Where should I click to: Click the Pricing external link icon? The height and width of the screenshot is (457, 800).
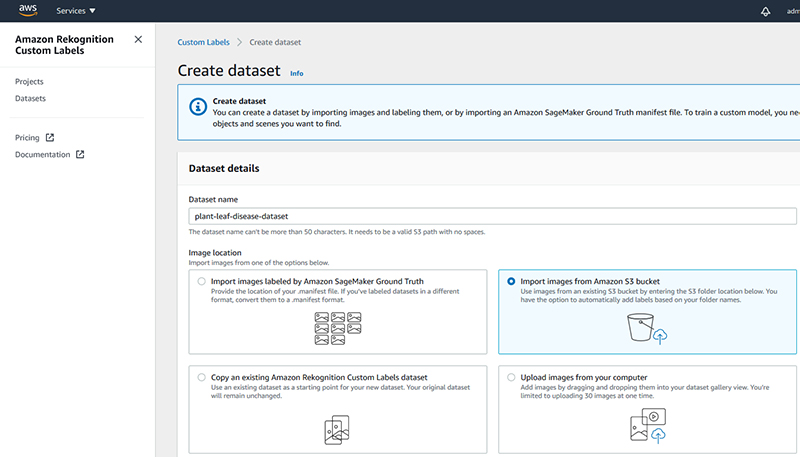49,137
